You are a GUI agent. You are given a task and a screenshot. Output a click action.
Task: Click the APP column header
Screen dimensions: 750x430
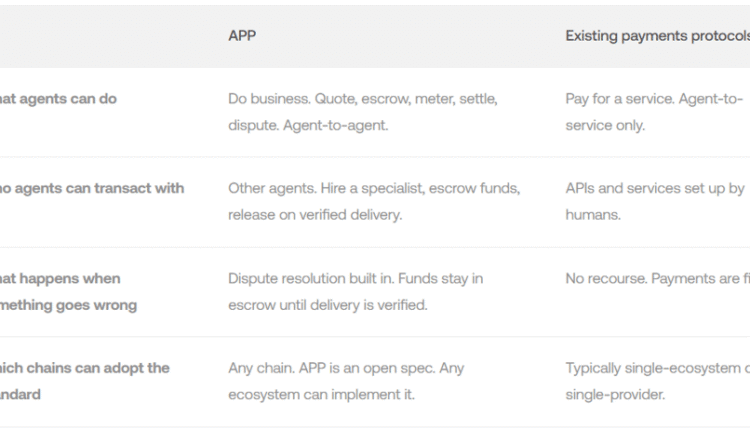[x=243, y=36]
